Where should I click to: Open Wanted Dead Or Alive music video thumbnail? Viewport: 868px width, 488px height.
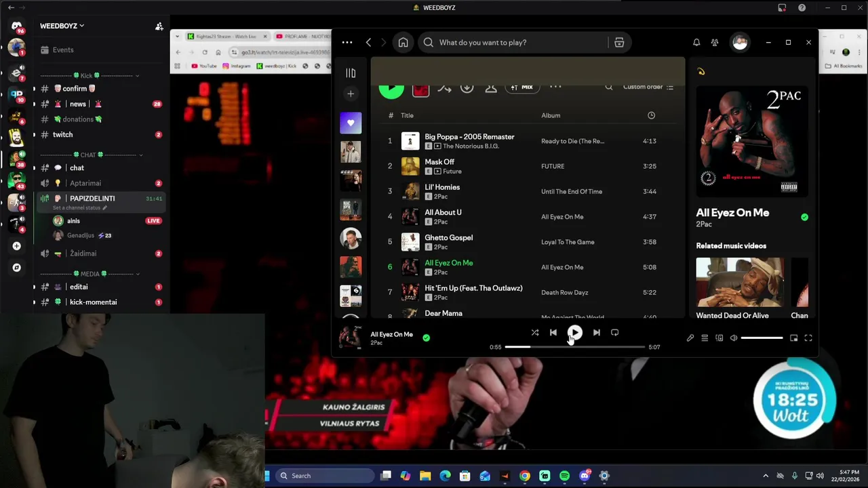click(740, 282)
